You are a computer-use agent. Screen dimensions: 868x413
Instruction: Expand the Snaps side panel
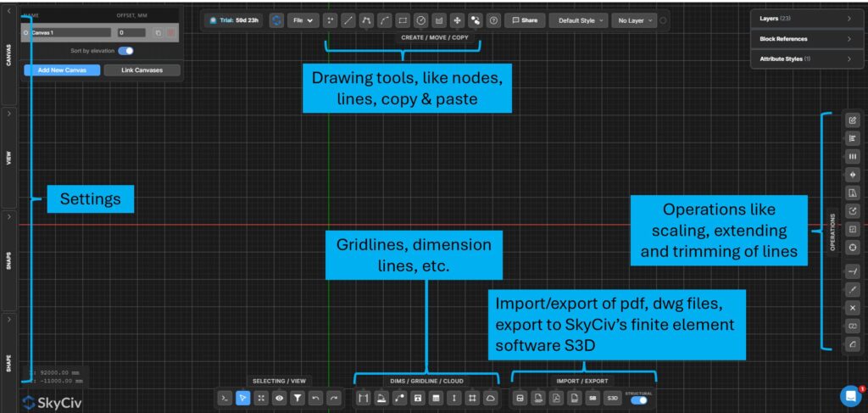8,260
